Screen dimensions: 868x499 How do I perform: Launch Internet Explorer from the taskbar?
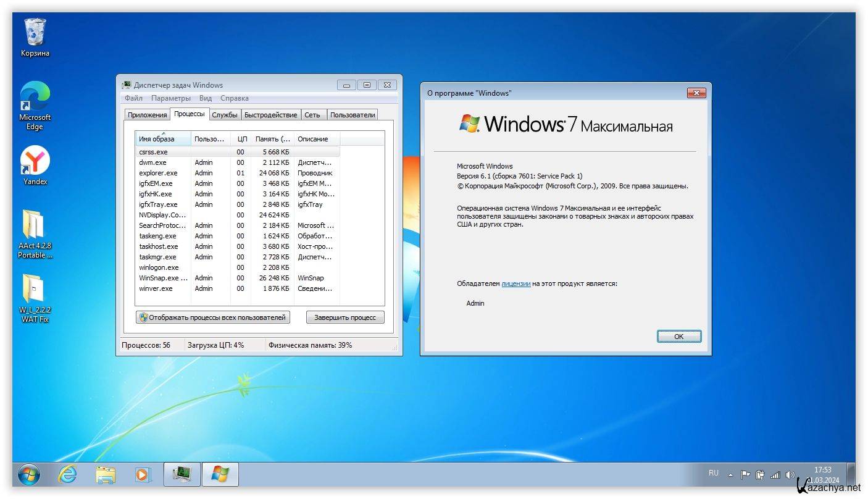[x=67, y=474]
